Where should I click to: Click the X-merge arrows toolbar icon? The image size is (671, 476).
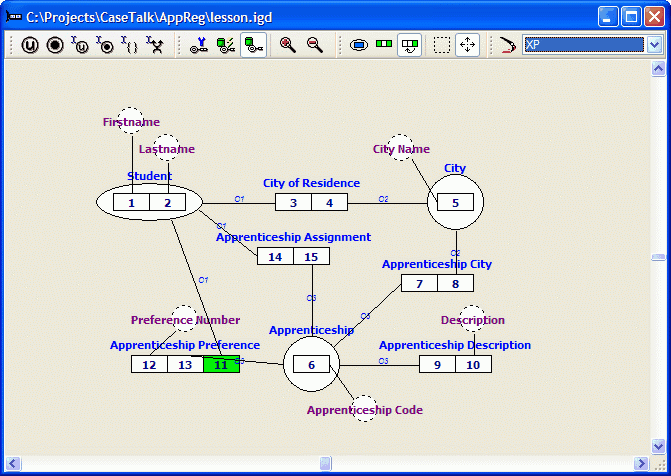[155, 45]
